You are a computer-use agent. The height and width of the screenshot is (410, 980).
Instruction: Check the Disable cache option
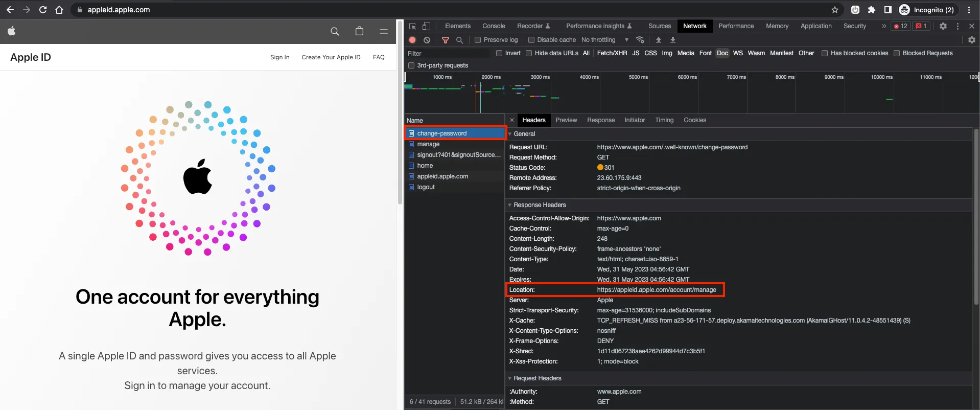point(531,40)
